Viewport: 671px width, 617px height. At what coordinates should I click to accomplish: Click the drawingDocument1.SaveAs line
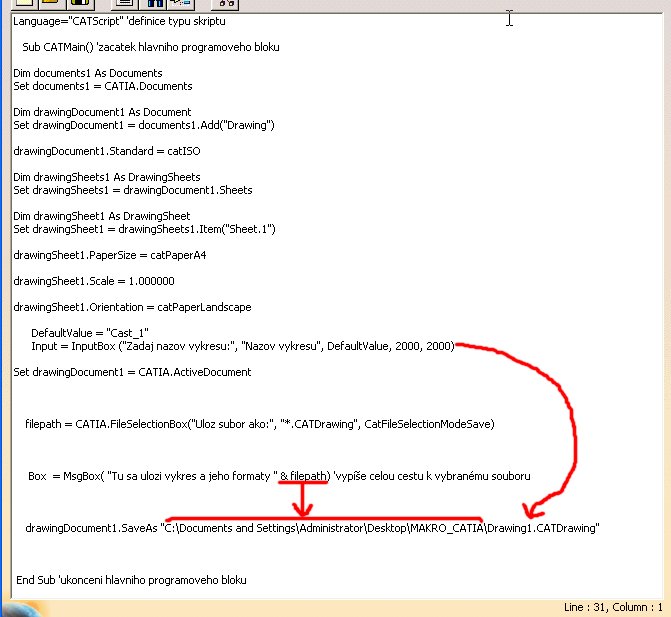click(x=312, y=528)
